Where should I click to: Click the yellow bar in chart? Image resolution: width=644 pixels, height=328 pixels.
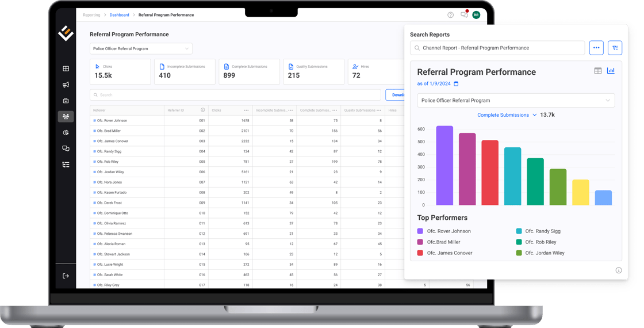click(x=581, y=192)
